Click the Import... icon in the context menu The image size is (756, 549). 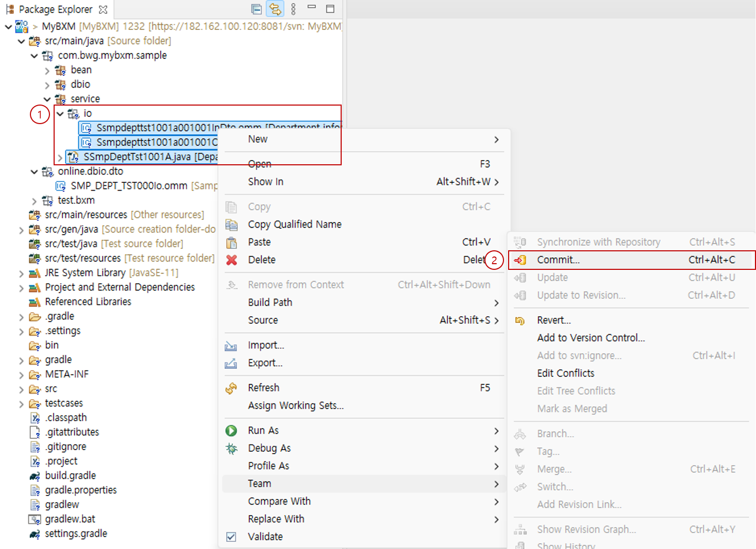pos(231,346)
